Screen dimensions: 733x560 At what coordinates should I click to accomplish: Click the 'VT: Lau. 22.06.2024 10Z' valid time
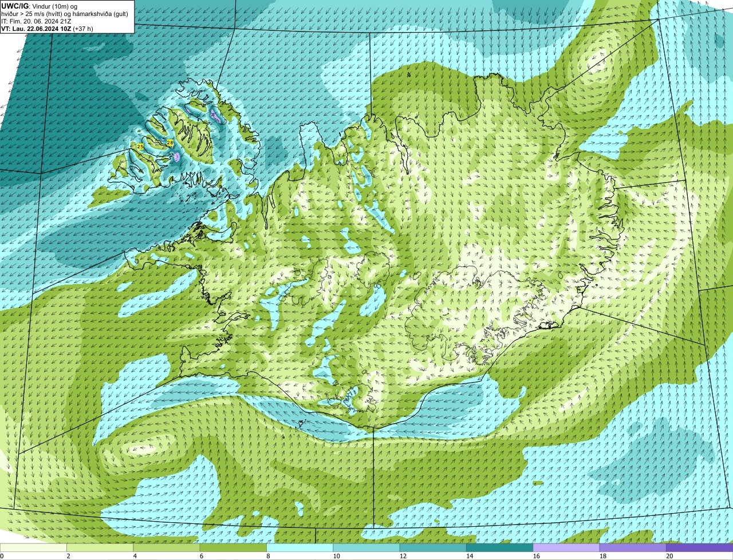(36, 28)
